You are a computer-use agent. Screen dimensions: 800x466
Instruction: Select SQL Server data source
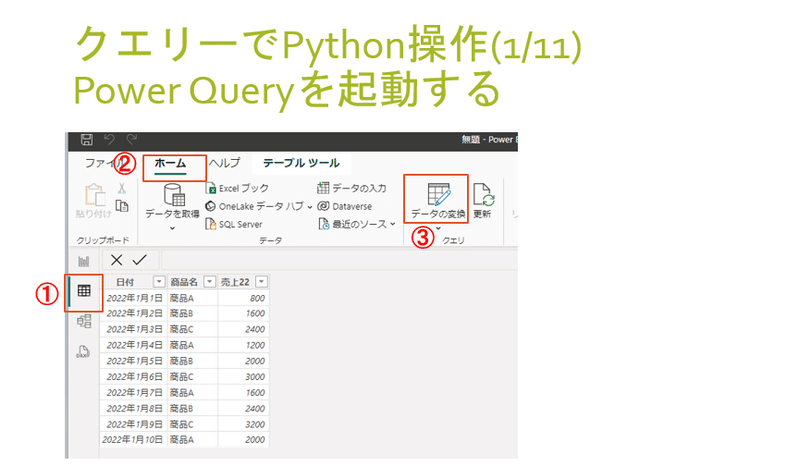tap(234, 224)
